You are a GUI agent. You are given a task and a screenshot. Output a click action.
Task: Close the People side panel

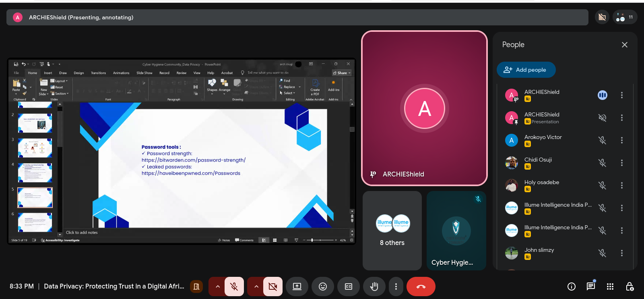pos(624,45)
